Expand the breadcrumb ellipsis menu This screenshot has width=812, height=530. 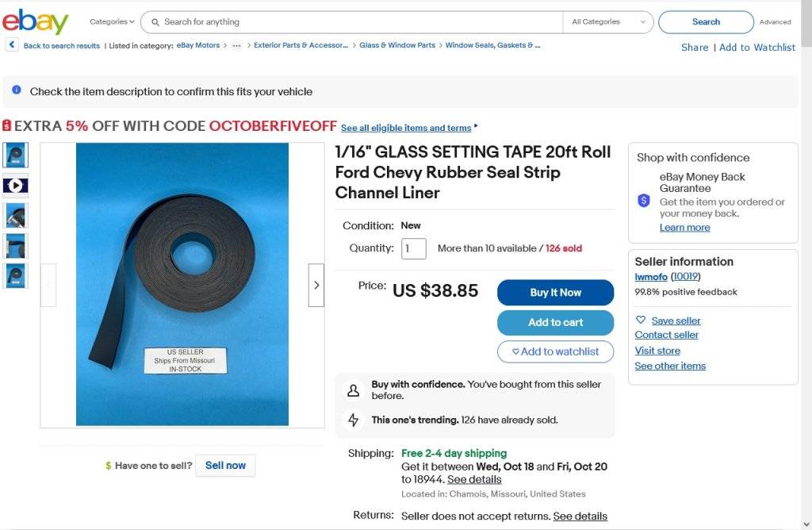[x=236, y=45]
